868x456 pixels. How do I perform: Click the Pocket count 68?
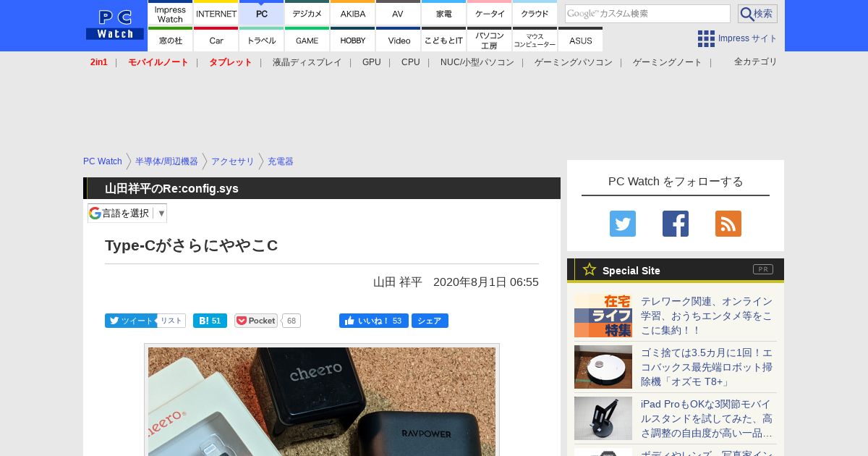(x=292, y=321)
